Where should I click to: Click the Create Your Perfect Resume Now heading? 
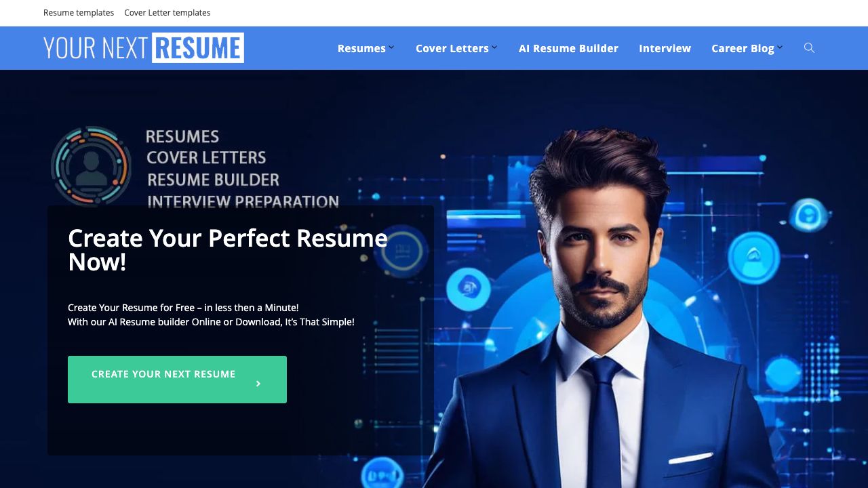pos(228,250)
